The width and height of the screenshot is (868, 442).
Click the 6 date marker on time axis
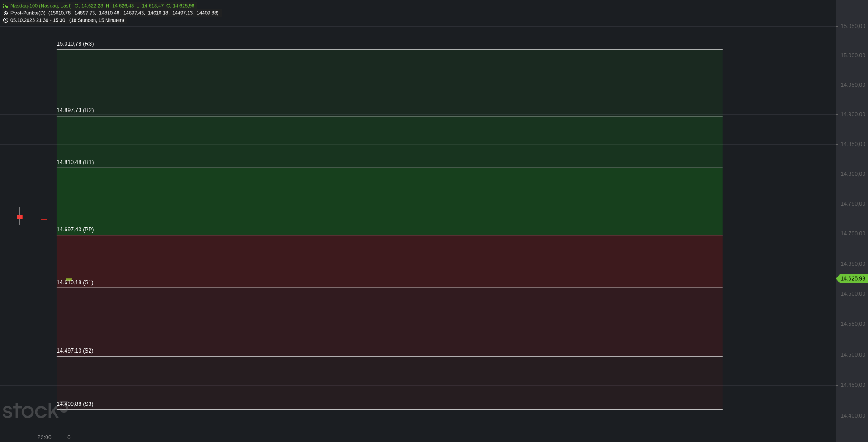pos(69,437)
